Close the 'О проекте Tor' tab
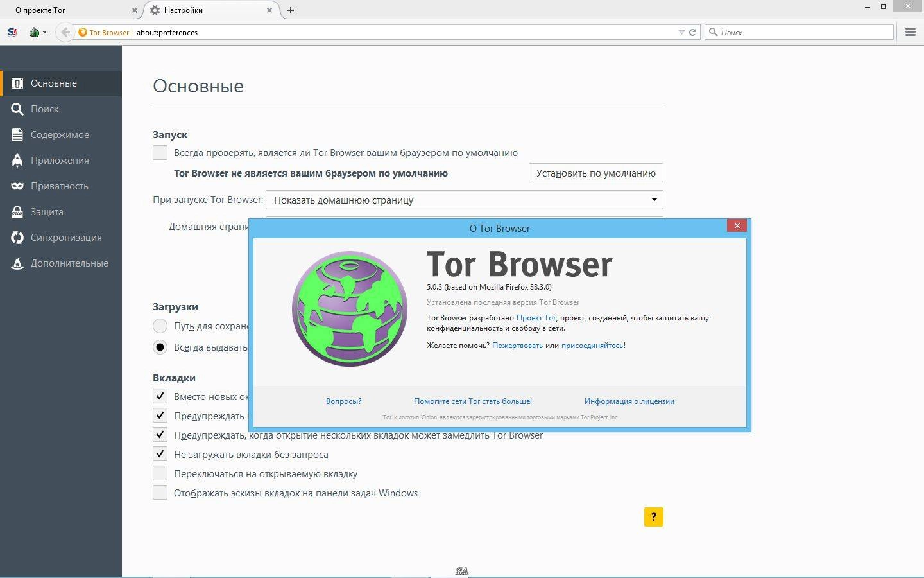 (x=134, y=10)
